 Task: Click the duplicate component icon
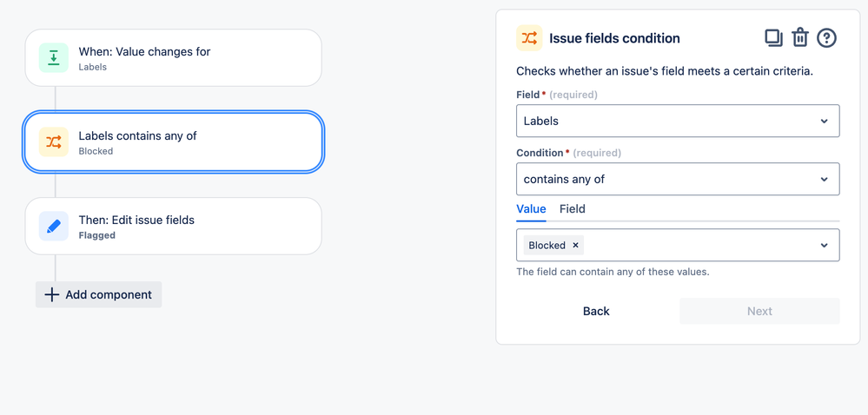(x=773, y=37)
